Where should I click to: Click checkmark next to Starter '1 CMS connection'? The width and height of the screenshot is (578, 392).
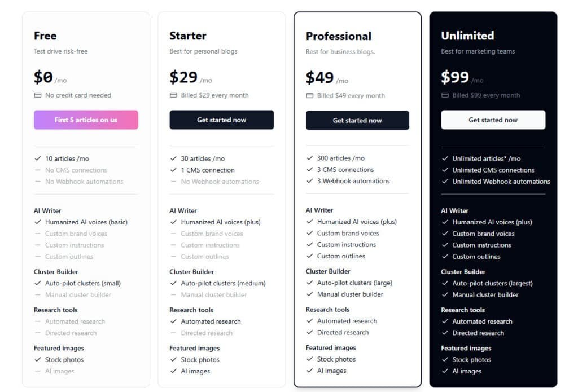(173, 170)
